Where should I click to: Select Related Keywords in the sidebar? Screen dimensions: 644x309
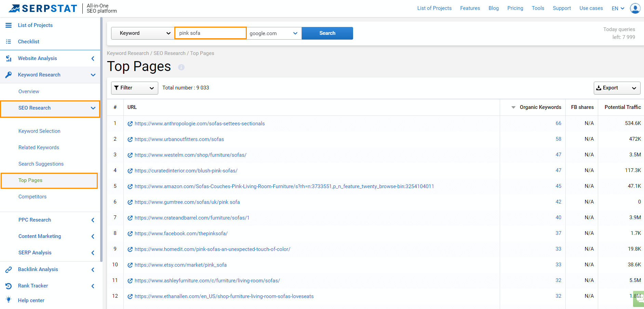39,148
